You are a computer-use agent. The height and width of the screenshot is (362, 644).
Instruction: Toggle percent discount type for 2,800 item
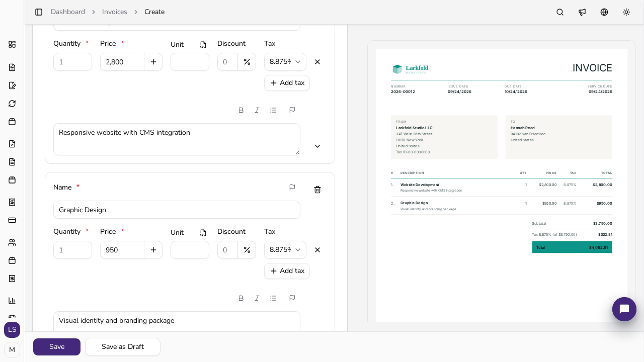point(247,62)
